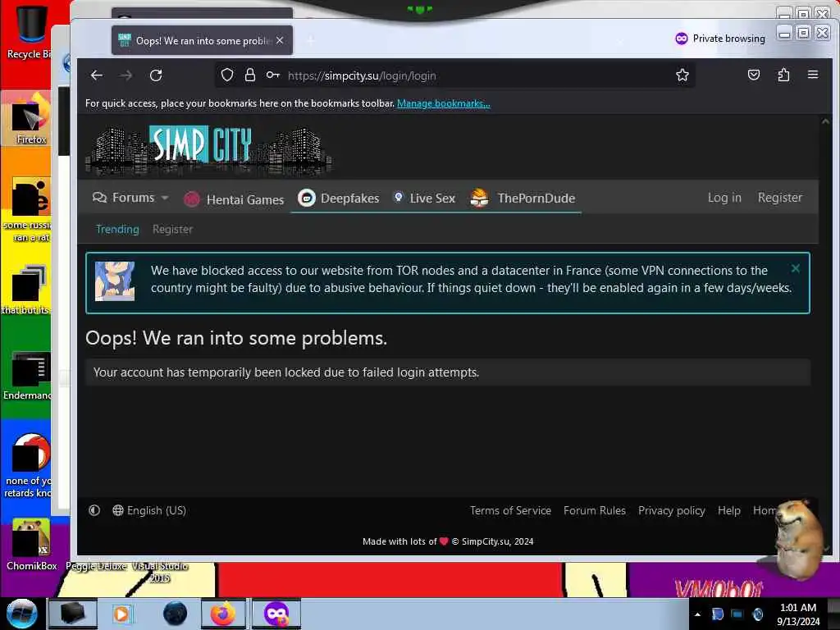Click the Private browsing indicator
This screenshot has width=840, height=630.
click(720, 39)
